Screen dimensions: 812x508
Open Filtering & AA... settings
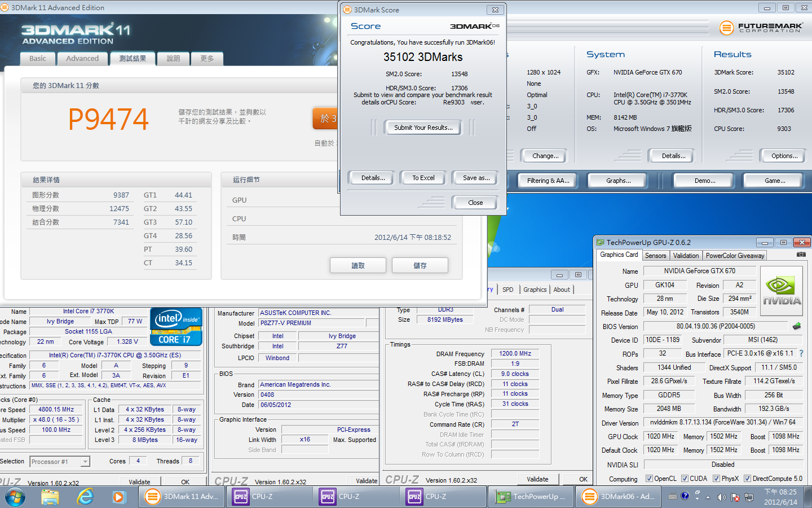pos(548,181)
